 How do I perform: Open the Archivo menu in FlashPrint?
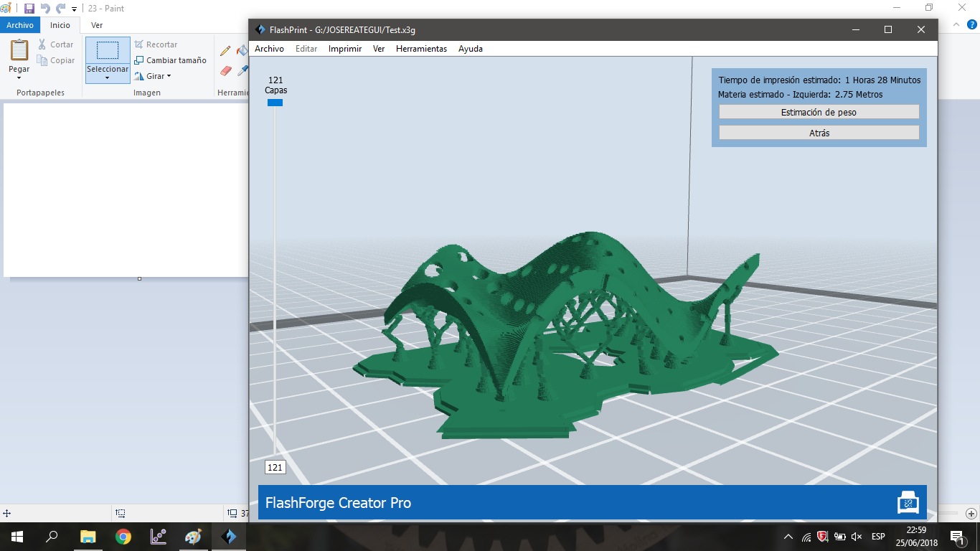(269, 49)
